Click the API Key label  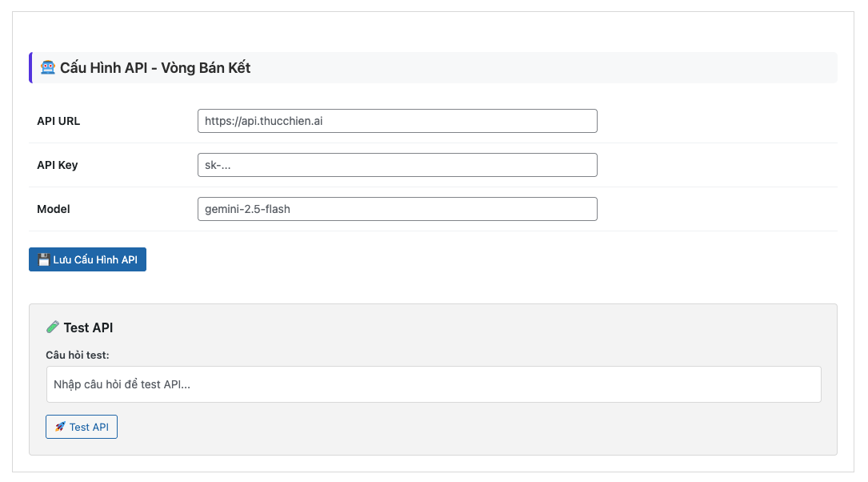58,166
